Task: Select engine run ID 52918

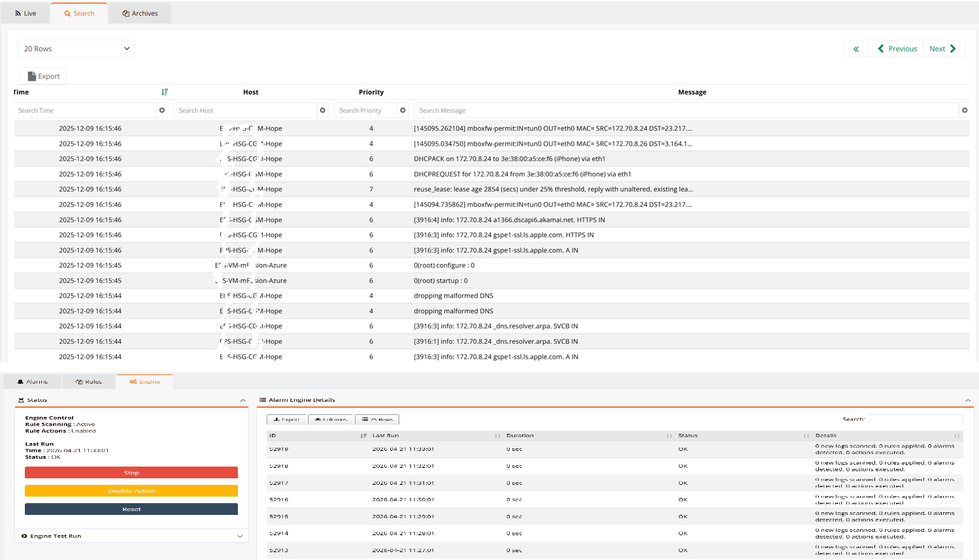Action: (278, 466)
